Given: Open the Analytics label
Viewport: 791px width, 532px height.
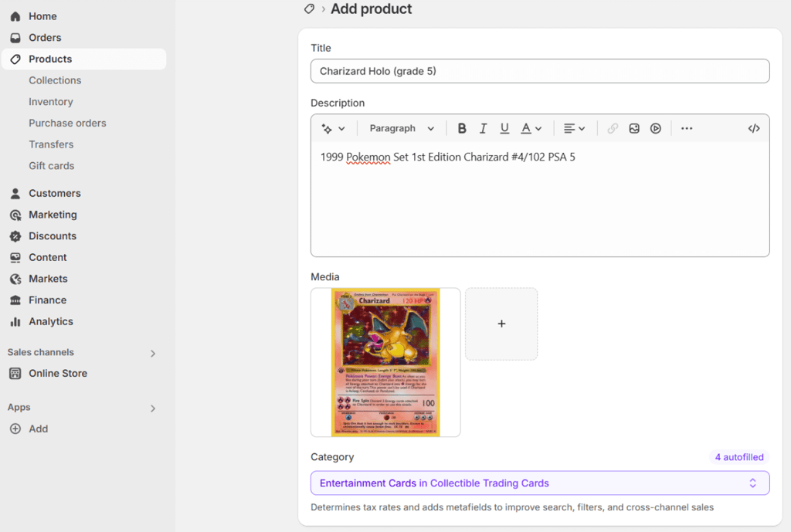Looking at the screenshot, I should coord(51,322).
